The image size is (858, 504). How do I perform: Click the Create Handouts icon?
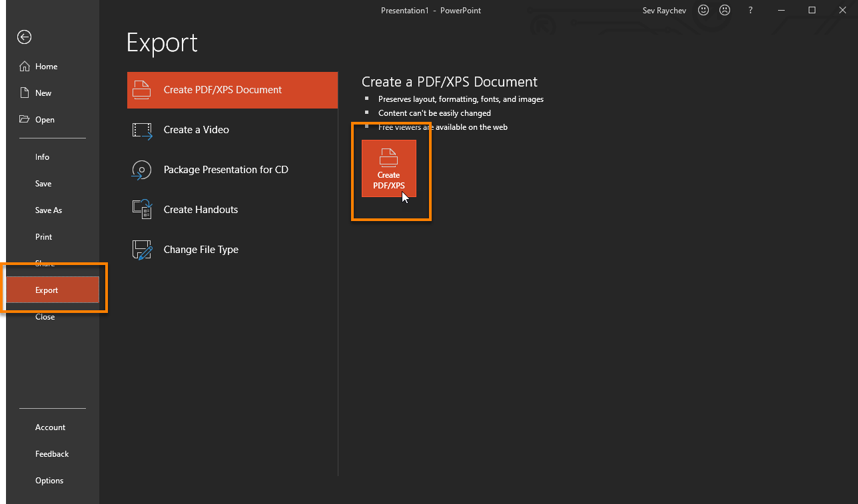pyautogui.click(x=143, y=210)
